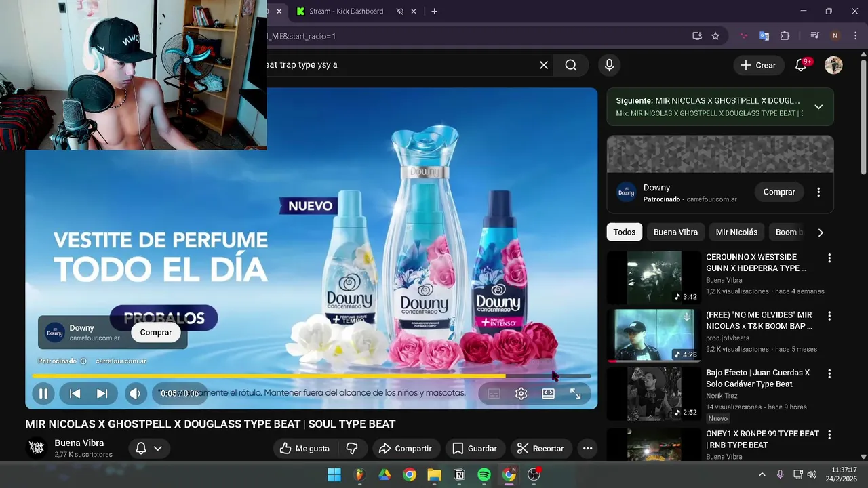Open options for Bajo Efecto video
This screenshot has height=488, width=868.
pyautogui.click(x=829, y=373)
